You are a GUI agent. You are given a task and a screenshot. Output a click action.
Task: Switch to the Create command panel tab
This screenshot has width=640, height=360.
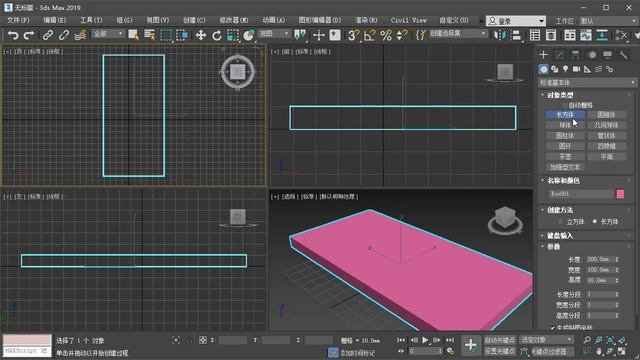tap(543, 55)
